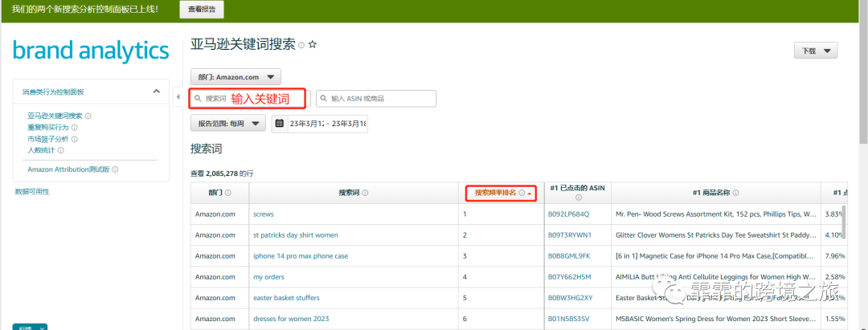
Task: Select the Mr. Pen- Wood Screws Assortment Kit product name
Action: [x=716, y=214]
